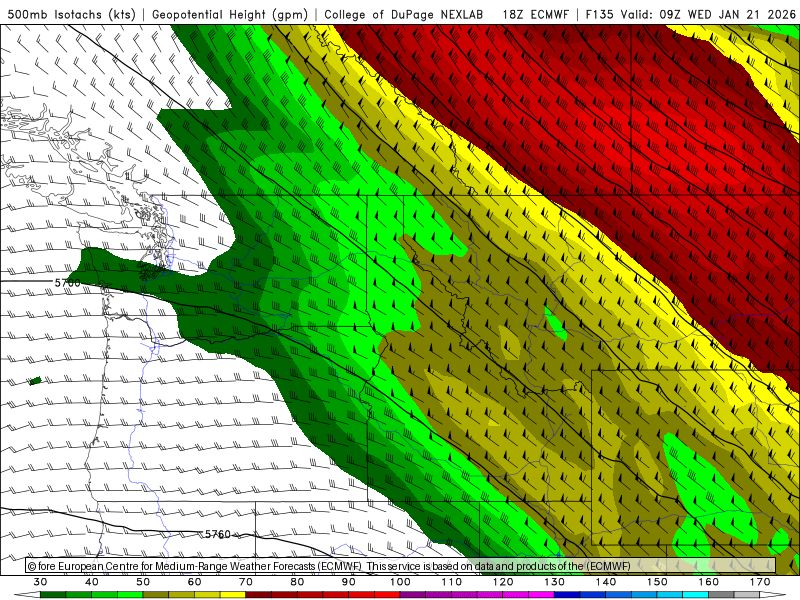Click the "Valid: 09Z WED JAN 21 2026" text
Screen dimensions: 800x600
coord(708,14)
